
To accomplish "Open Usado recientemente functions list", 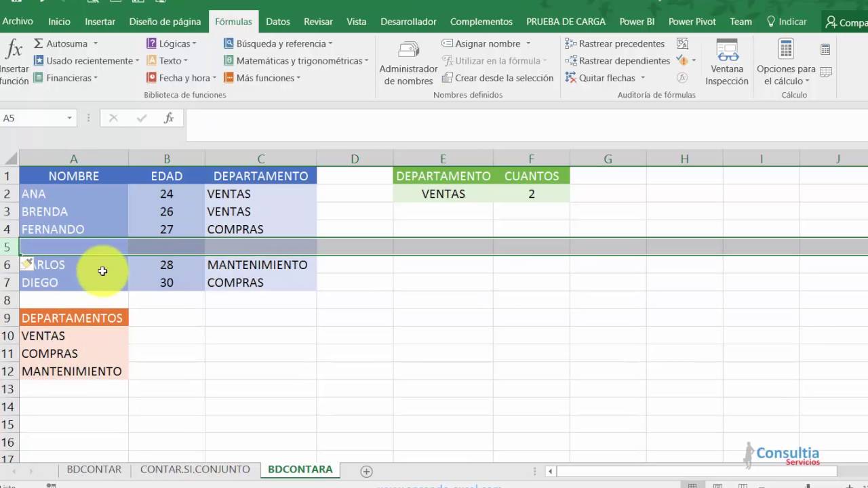I will point(86,60).
